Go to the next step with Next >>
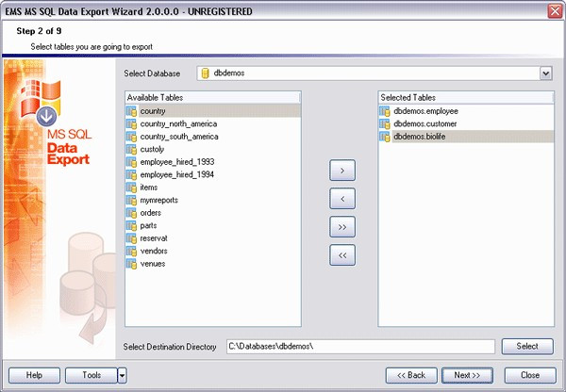The height and width of the screenshot is (392, 566). pos(467,375)
